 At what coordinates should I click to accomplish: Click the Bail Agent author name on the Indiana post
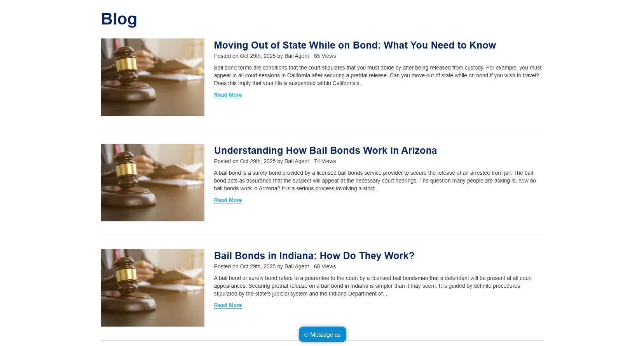(297, 266)
